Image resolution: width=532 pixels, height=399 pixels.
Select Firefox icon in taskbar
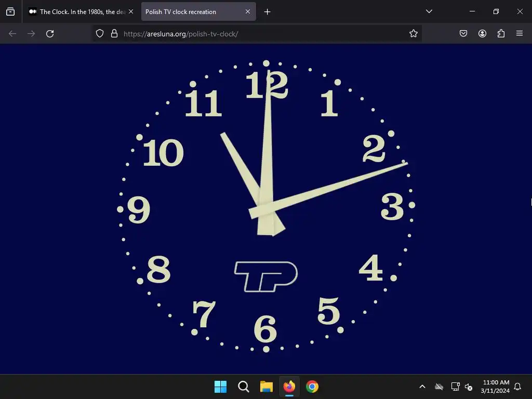(x=289, y=387)
